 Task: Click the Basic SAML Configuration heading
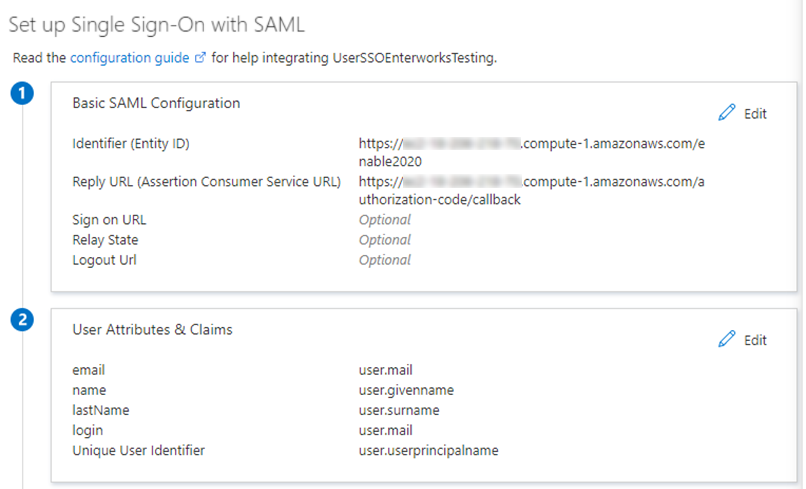pos(156,103)
